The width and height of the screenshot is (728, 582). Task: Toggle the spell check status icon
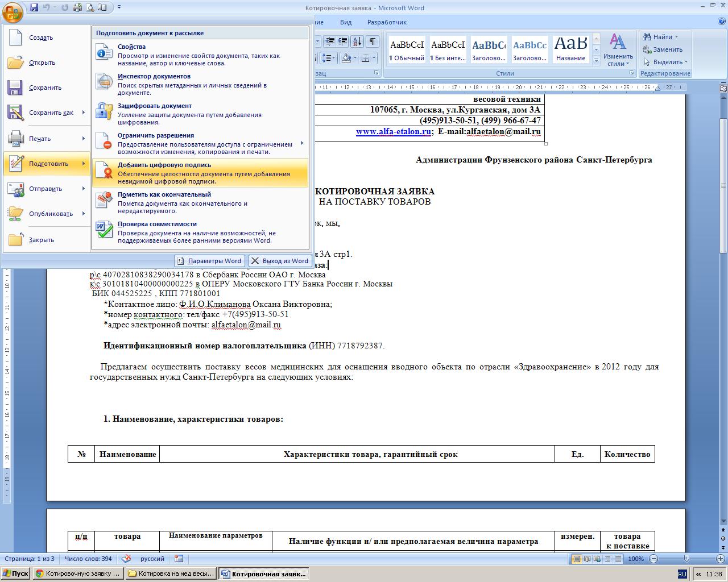tap(127, 559)
